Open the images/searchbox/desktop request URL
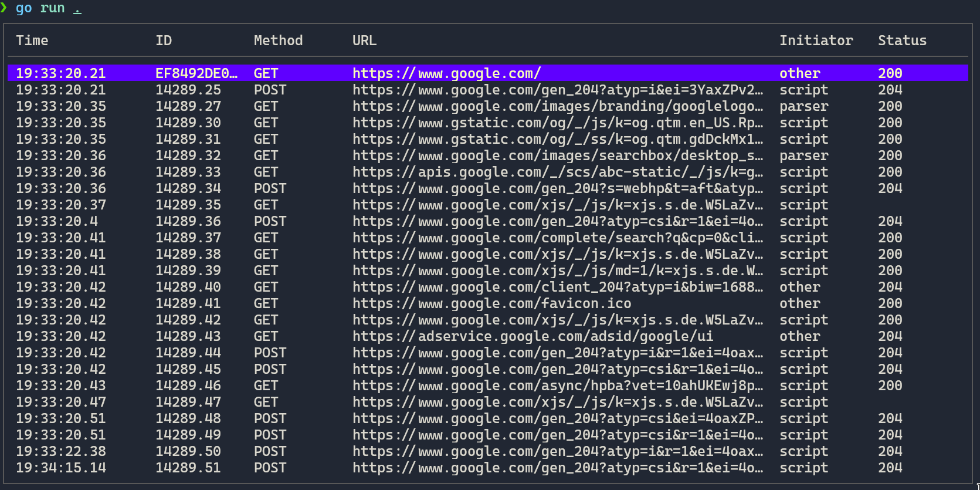The width and height of the screenshot is (980, 490). pos(557,156)
